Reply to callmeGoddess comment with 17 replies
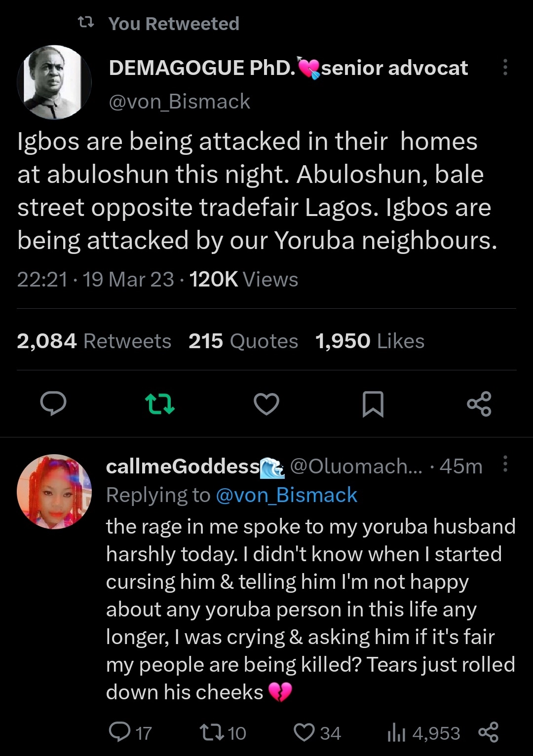The height and width of the screenshot is (756, 533). click(x=130, y=733)
